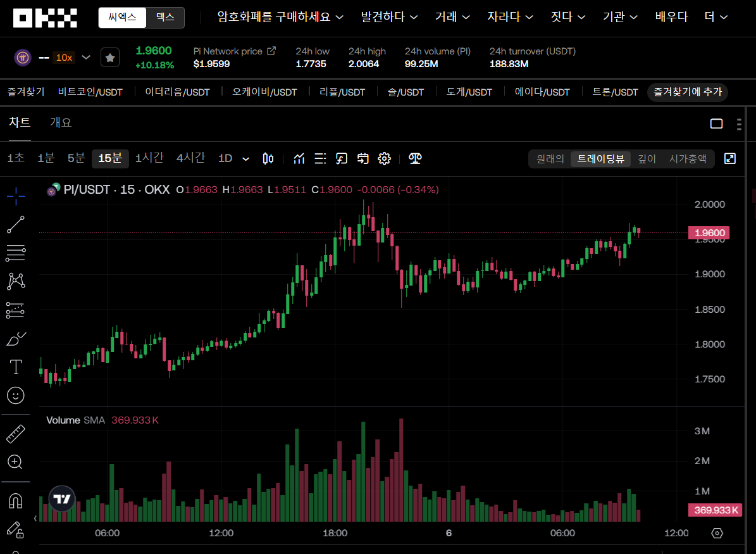Switch to the 차트 tab
Screen dimensions: 756x554
click(x=20, y=123)
